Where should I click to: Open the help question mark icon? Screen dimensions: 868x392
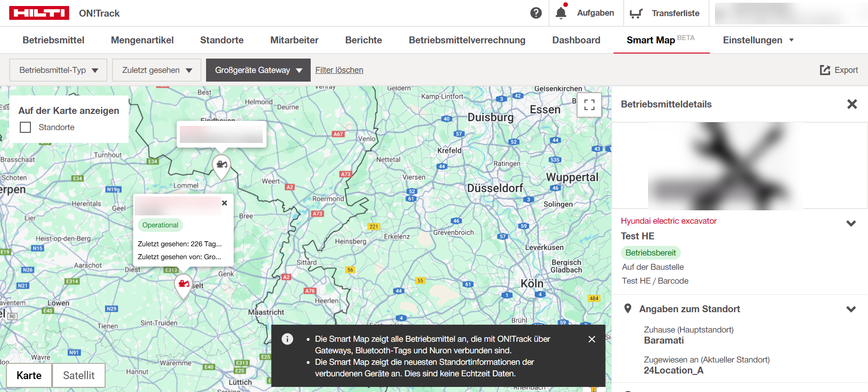(x=536, y=13)
